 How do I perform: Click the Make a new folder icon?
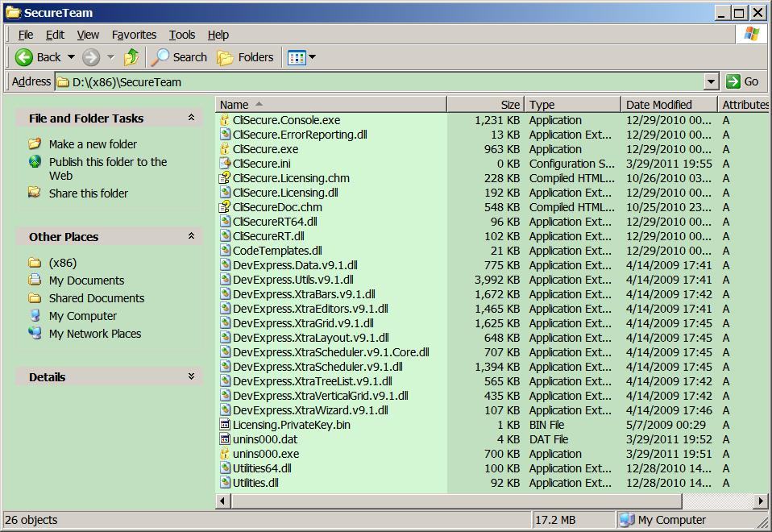pyautogui.click(x=35, y=143)
